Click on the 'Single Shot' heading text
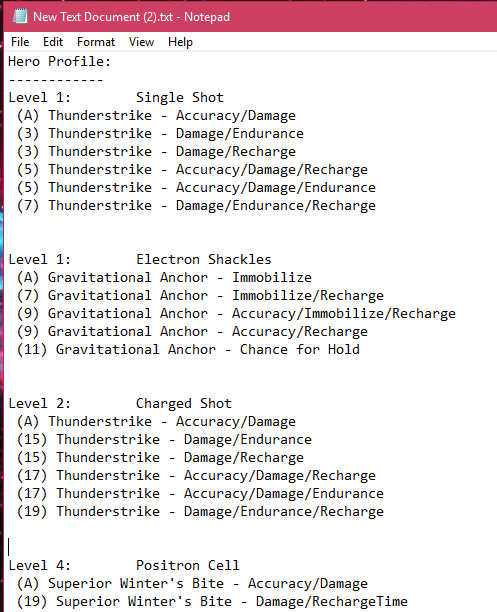Viewport: 497px width, 612px height. (180, 98)
